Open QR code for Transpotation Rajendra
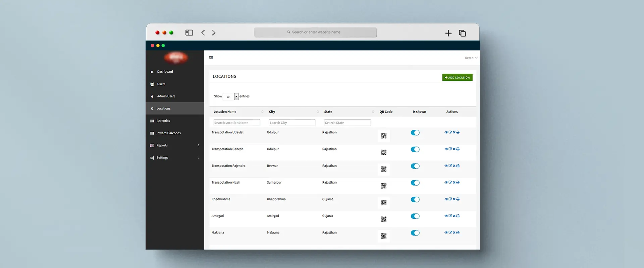 [384, 169]
